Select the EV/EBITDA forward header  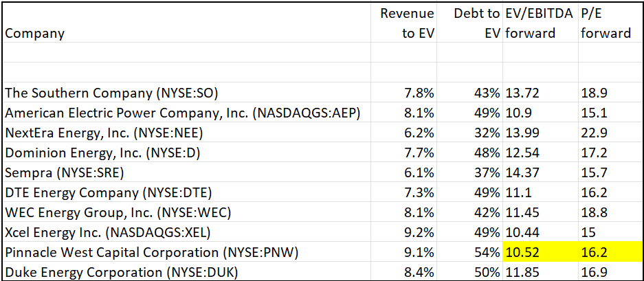[540, 23]
